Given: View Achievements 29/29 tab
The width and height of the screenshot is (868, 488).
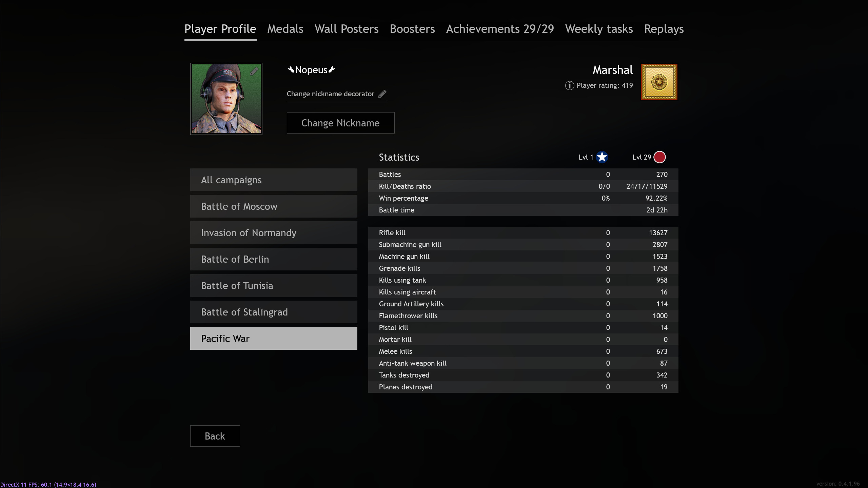Looking at the screenshot, I should pyautogui.click(x=500, y=29).
